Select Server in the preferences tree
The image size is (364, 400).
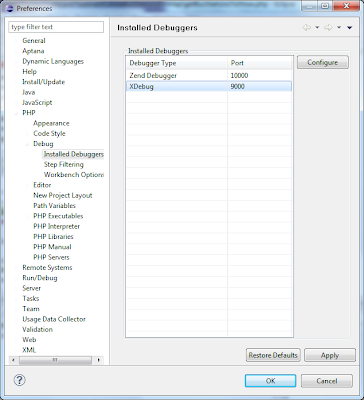coord(31,289)
